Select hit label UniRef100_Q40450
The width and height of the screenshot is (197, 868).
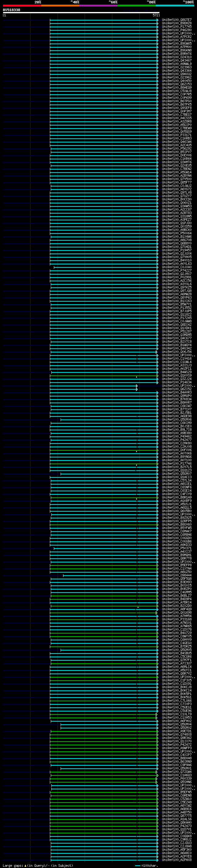pyautogui.click(x=177, y=81)
